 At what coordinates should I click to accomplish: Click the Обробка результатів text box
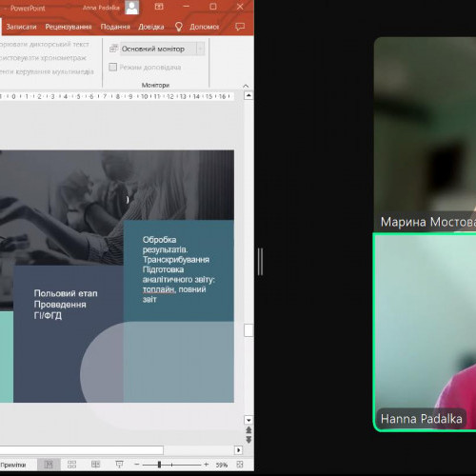coord(179,269)
